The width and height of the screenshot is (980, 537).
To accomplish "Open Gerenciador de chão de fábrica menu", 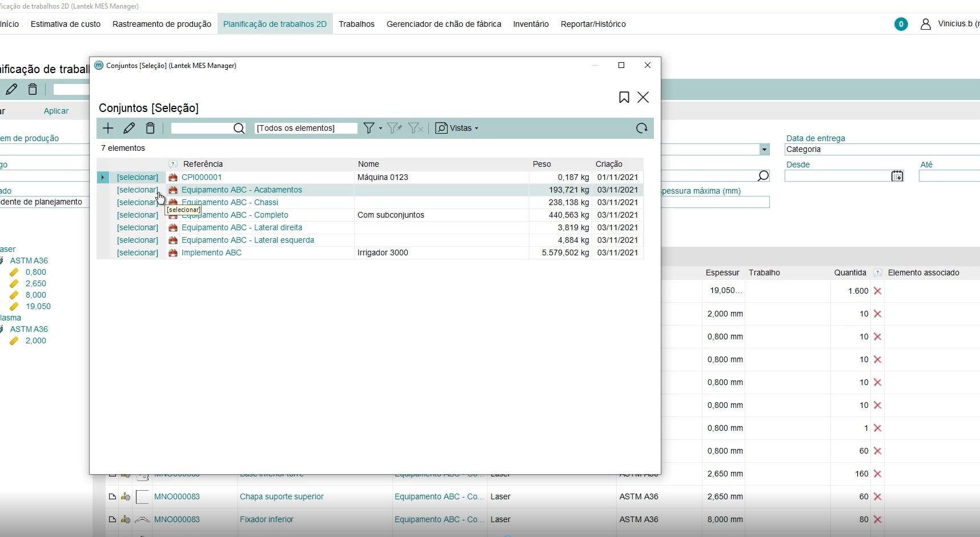I will tap(444, 24).
